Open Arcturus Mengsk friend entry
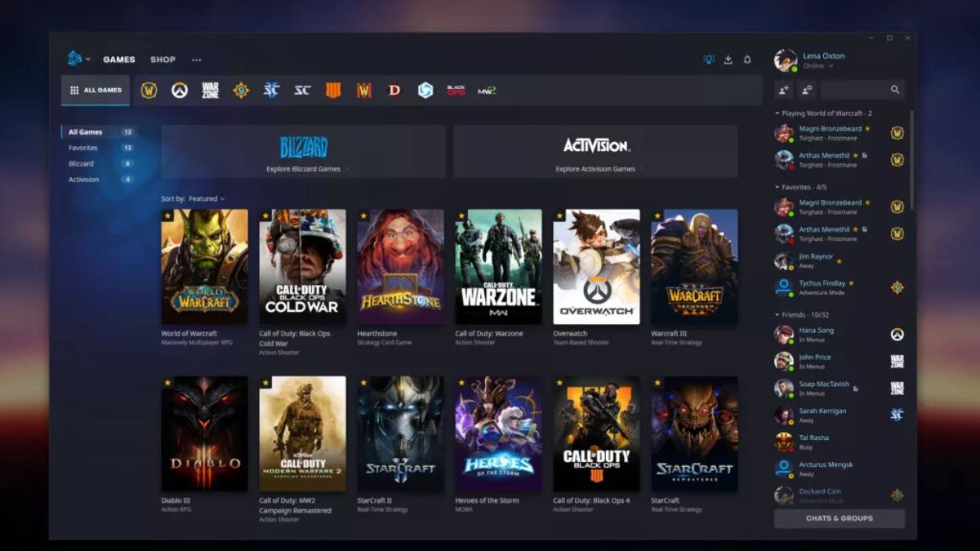This screenshot has height=551, width=980. tap(840, 469)
